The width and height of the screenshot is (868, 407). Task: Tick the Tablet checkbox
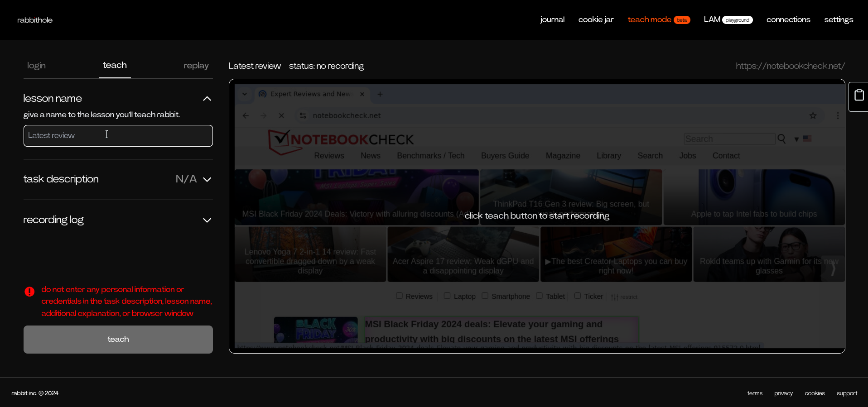539,296
